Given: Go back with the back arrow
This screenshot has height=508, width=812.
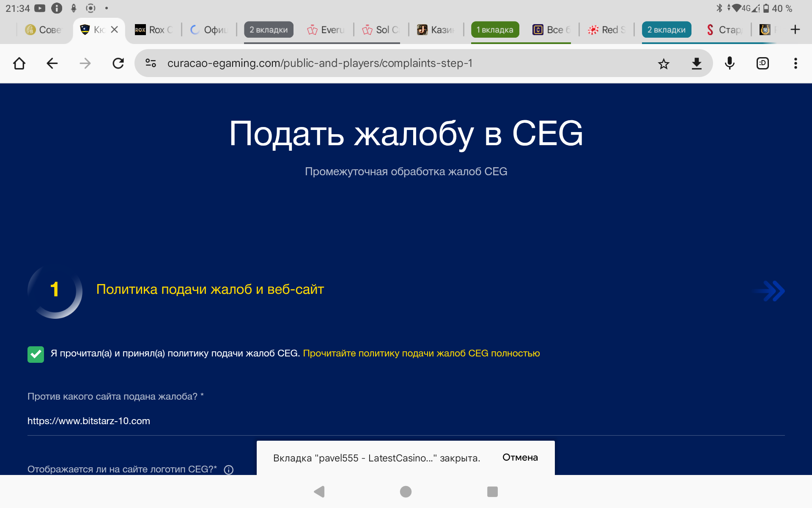Looking at the screenshot, I should click(x=52, y=63).
